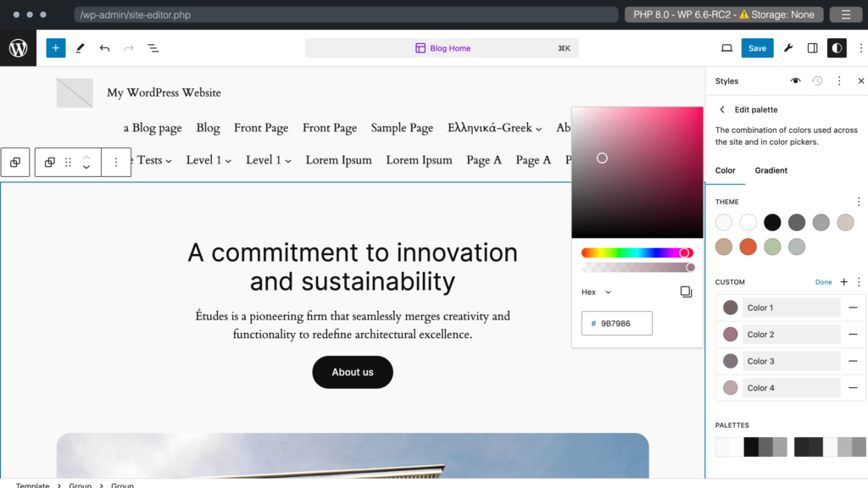Close the Styles sidebar
The height and width of the screenshot is (488, 868).
coord(861,80)
